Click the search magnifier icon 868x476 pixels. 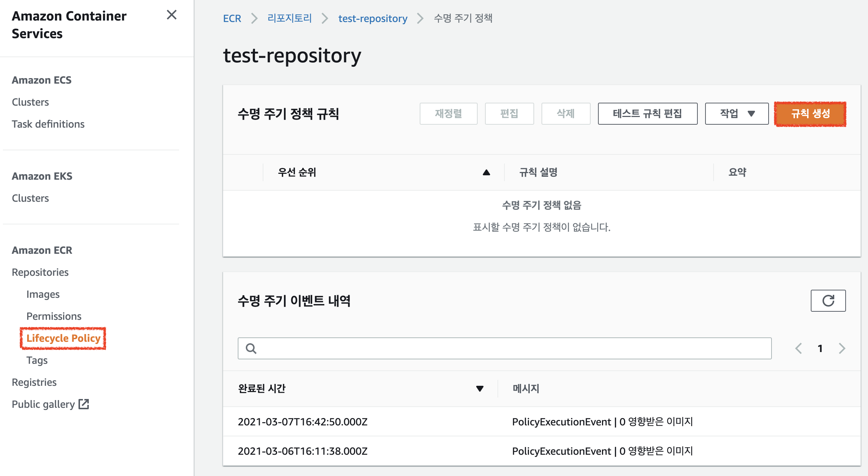(251, 348)
